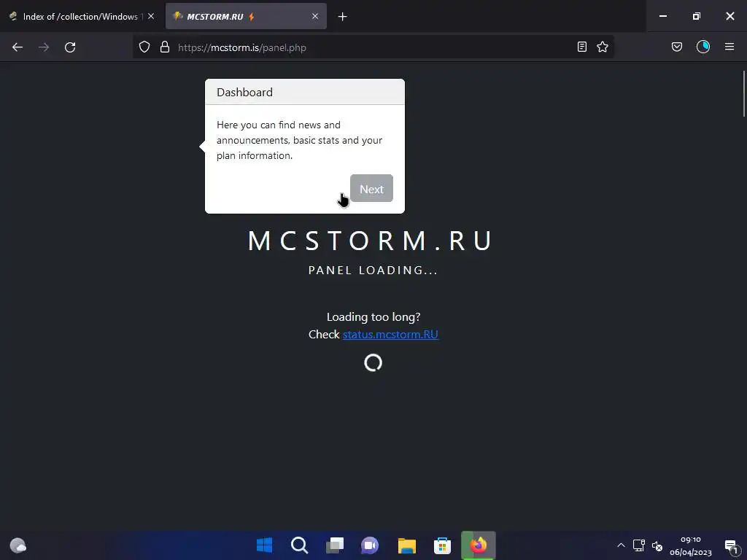Minimize the Firefox window

tap(662, 16)
